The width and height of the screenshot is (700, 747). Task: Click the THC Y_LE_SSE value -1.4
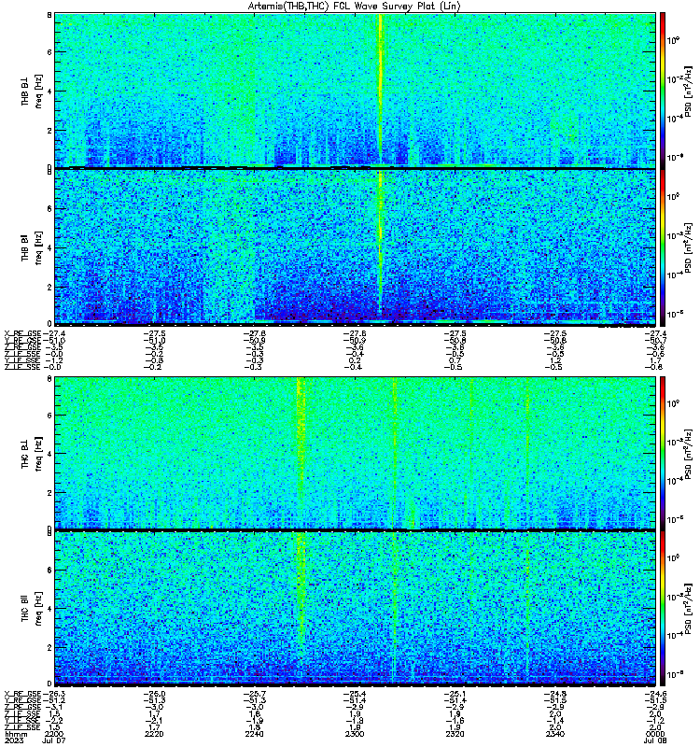click(x=555, y=721)
